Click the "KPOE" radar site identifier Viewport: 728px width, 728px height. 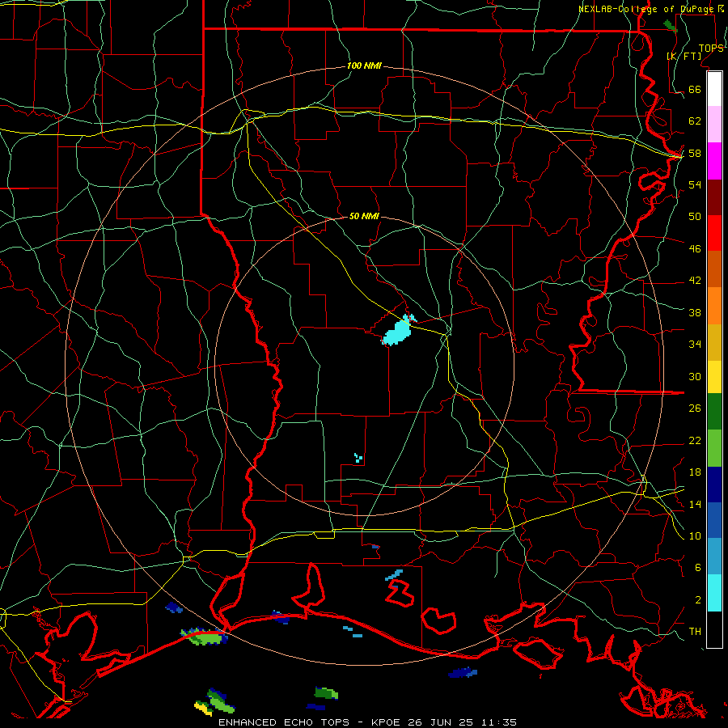click(387, 722)
